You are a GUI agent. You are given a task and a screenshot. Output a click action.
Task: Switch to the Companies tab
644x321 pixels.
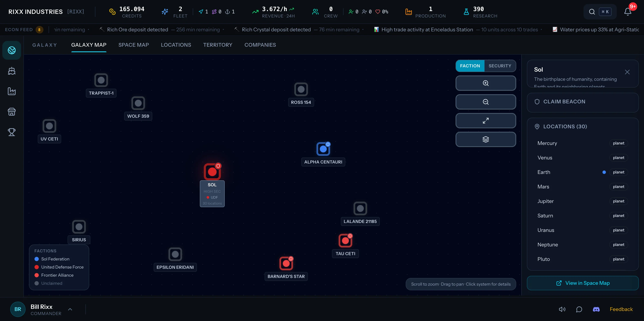(x=260, y=45)
